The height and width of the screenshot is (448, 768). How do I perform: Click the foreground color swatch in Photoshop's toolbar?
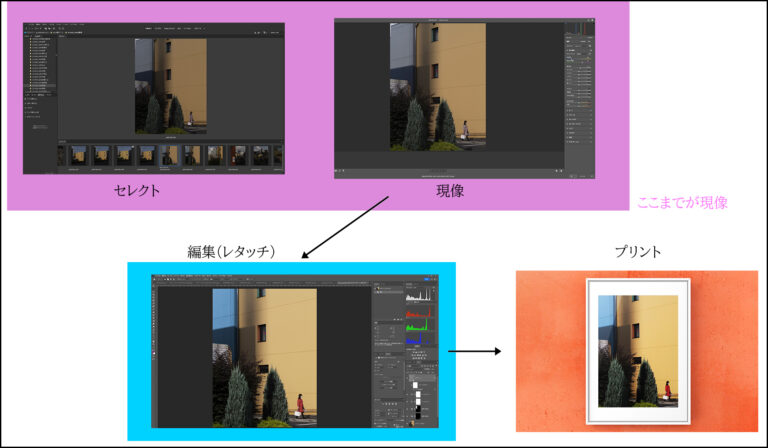click(x=154, y=352)
